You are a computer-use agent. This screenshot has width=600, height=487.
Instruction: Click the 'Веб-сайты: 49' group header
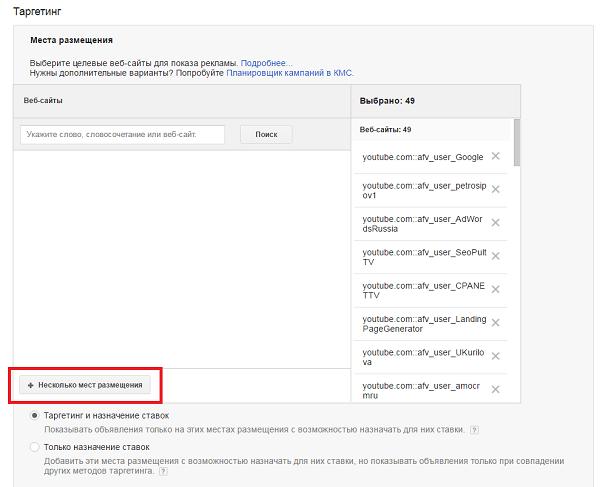[385, 130]
